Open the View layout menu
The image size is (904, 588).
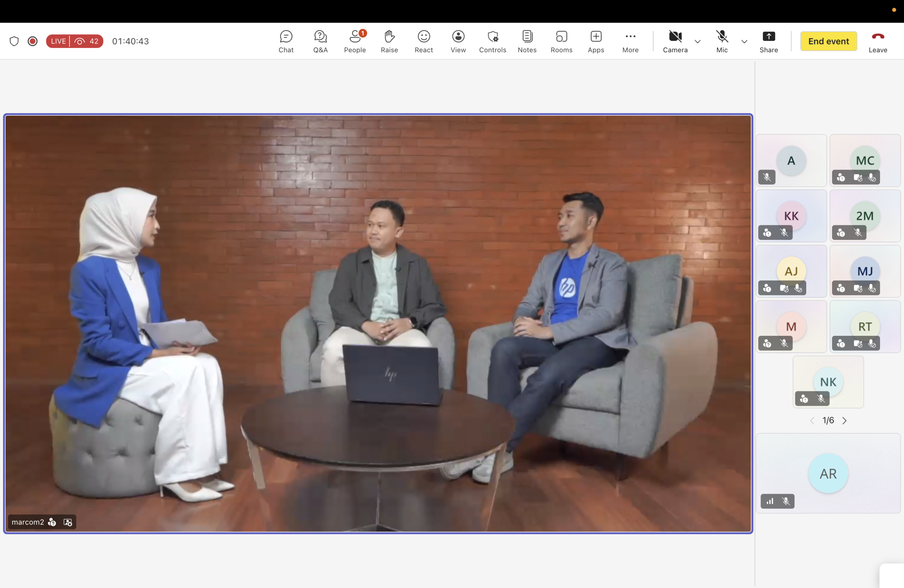click(x=458, y=41)
